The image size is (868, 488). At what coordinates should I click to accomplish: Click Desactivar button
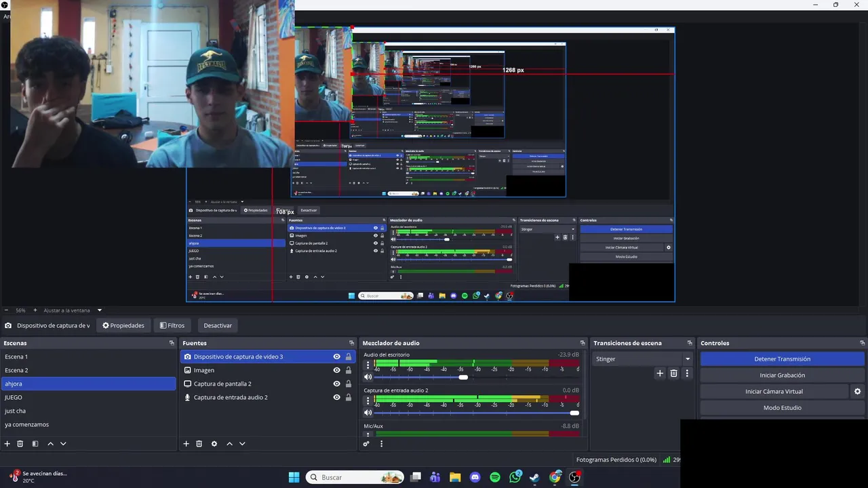tap(218, 325)
